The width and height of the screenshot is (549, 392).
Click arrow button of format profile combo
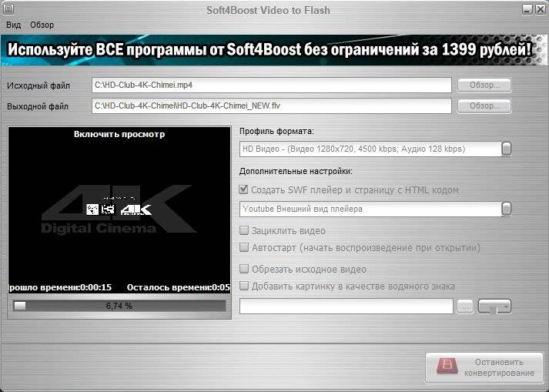tap(507, 149)
